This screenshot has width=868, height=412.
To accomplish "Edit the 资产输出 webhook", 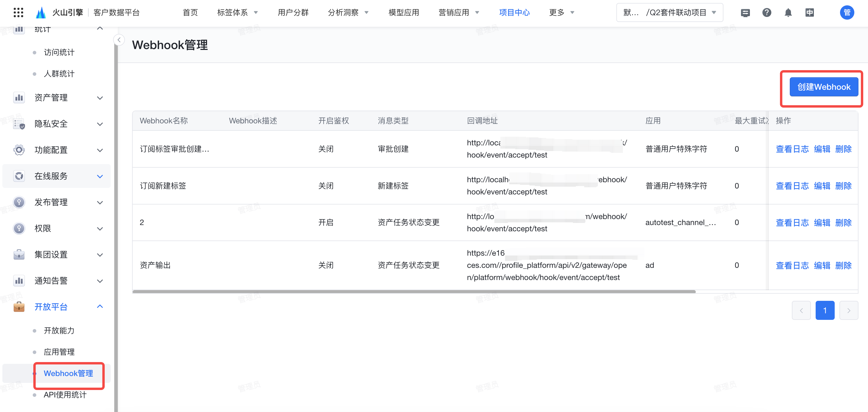I will point(822,265).
